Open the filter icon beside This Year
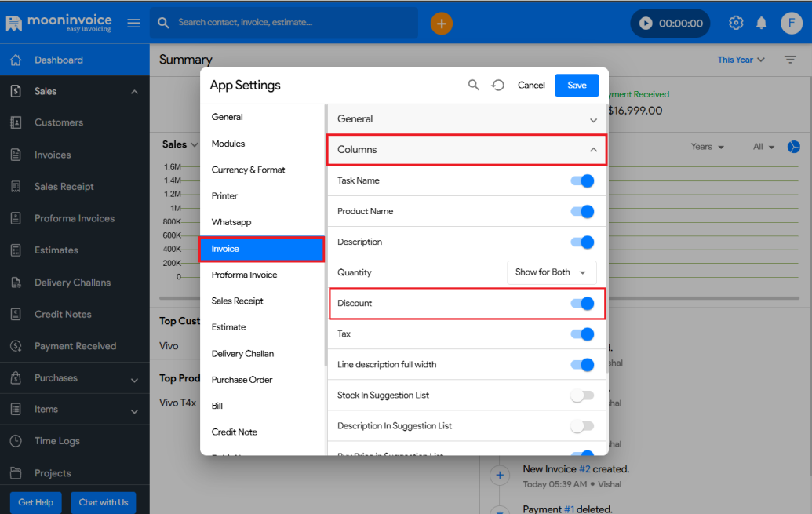The height and width of the screenshot is (514, 812). (790, 60)
